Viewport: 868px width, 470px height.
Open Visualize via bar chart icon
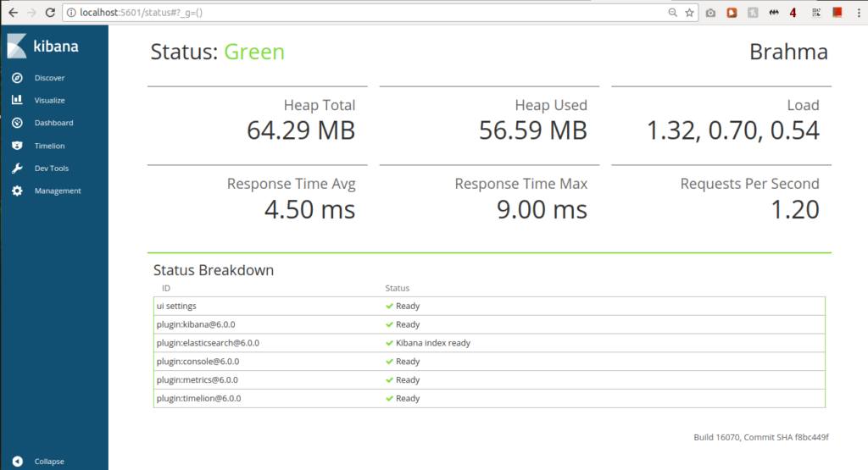coord(17,100)
